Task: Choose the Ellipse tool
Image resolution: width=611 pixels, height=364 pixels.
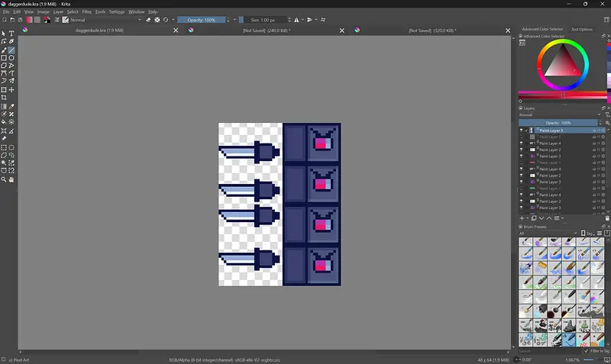Action: click(11, 58)
